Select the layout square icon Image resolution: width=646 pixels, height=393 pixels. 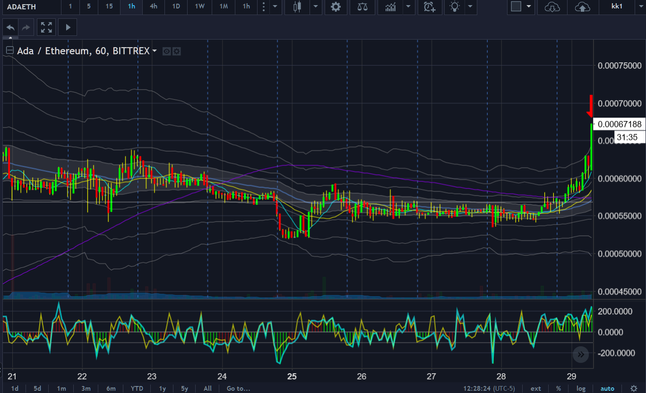click(x=516, y=6)
